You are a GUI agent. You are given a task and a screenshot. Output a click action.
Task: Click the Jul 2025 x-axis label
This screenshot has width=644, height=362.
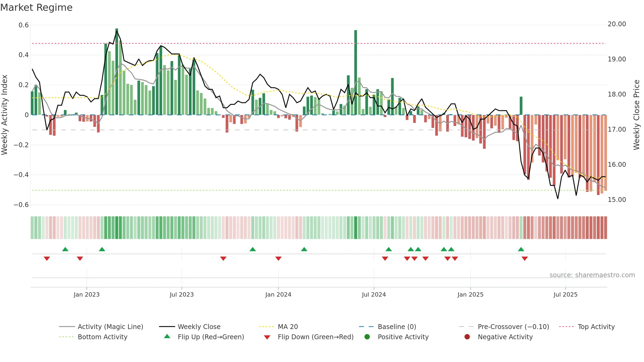click(565, 294)
